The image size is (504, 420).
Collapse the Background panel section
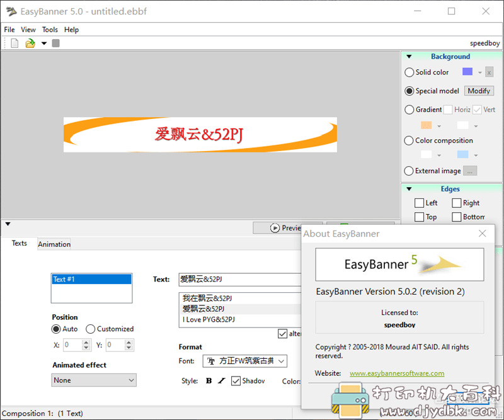(409, 57)
